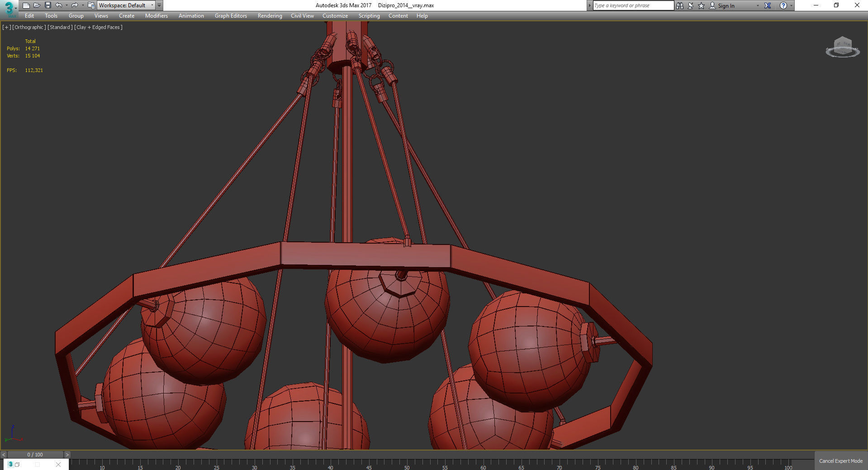Advance to next frame with > arrow

[67, 455]
